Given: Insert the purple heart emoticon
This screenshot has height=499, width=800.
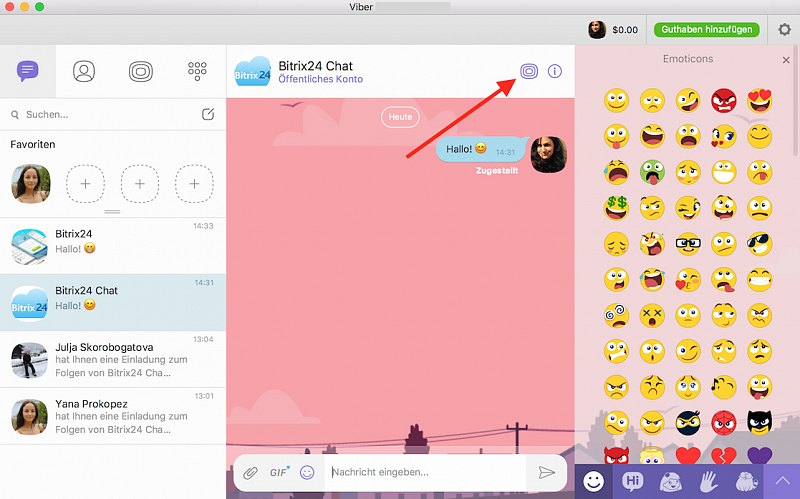Looking at the screenshot, I should point(760,455).
